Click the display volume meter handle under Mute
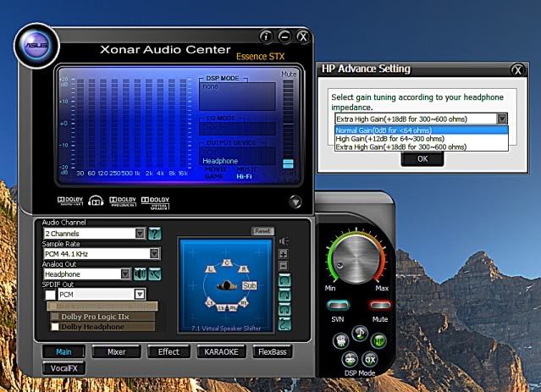 pyautogui.click(x=288, y=163)
